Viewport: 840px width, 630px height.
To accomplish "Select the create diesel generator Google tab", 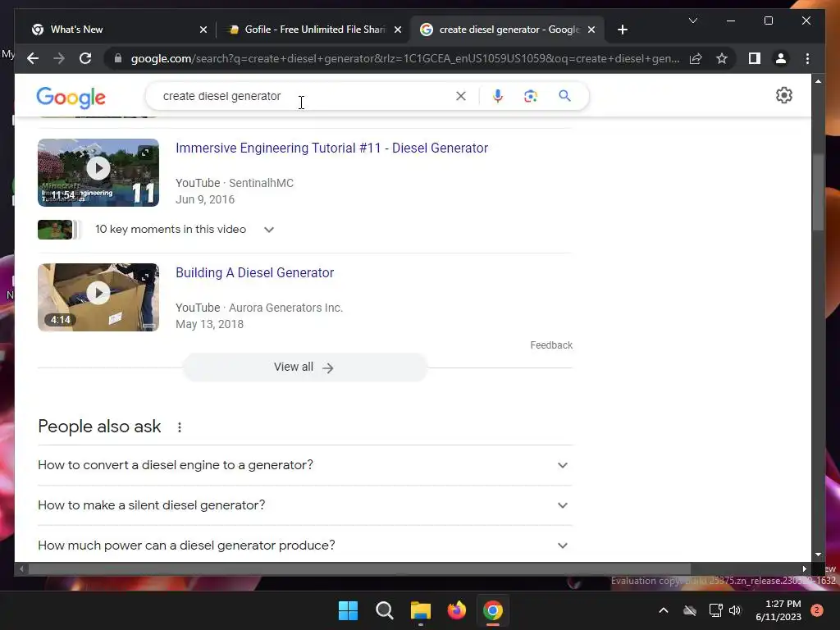I will (x=506, y=30).
